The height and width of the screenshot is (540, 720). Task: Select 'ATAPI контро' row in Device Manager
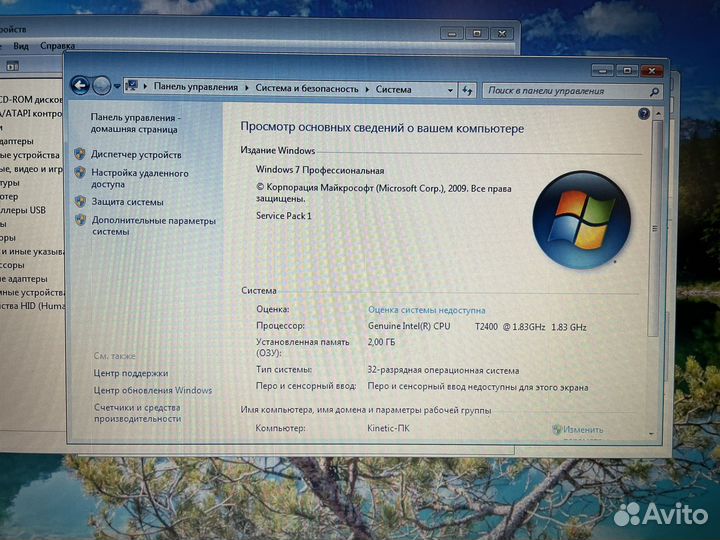pos(31,113)
